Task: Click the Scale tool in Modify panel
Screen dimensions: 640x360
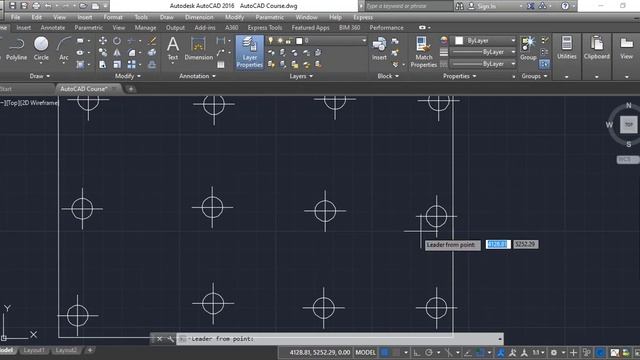Action: [117, 64]
